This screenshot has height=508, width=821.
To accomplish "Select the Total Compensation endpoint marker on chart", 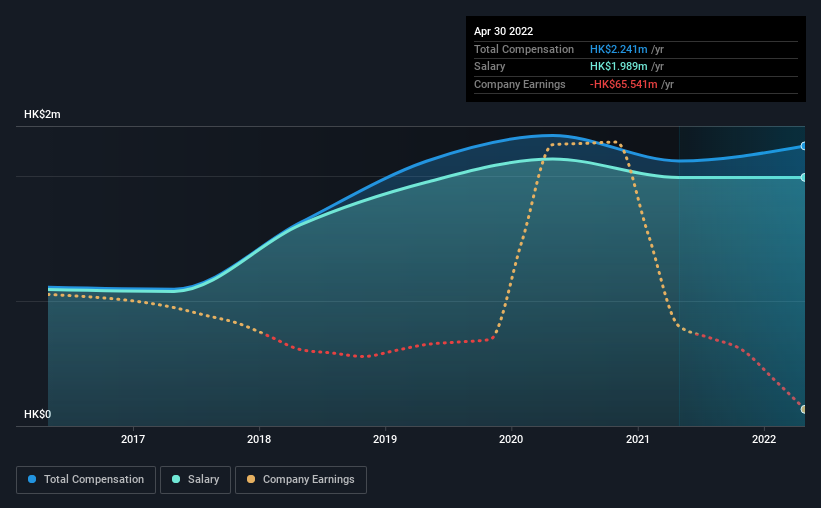I will click(x=803, y=146).
